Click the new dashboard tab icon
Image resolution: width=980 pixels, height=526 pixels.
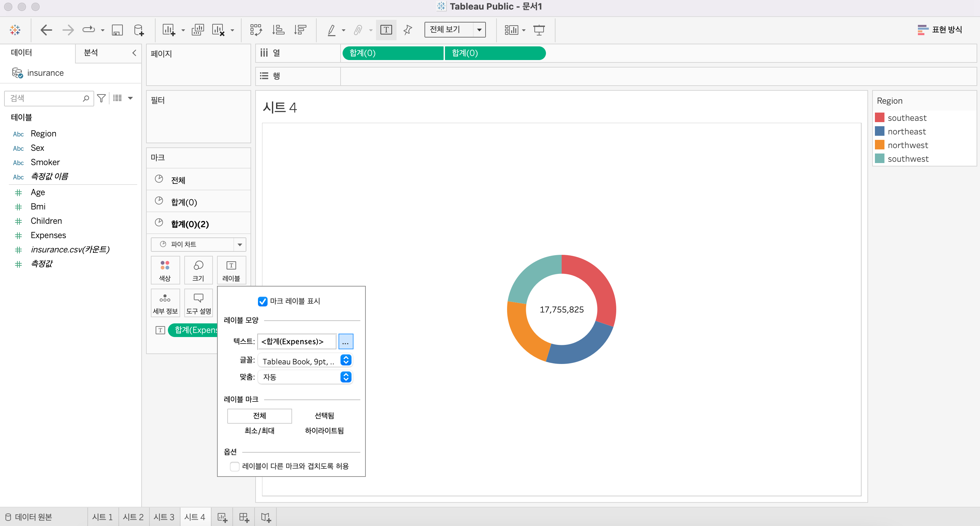click(244, 517)
